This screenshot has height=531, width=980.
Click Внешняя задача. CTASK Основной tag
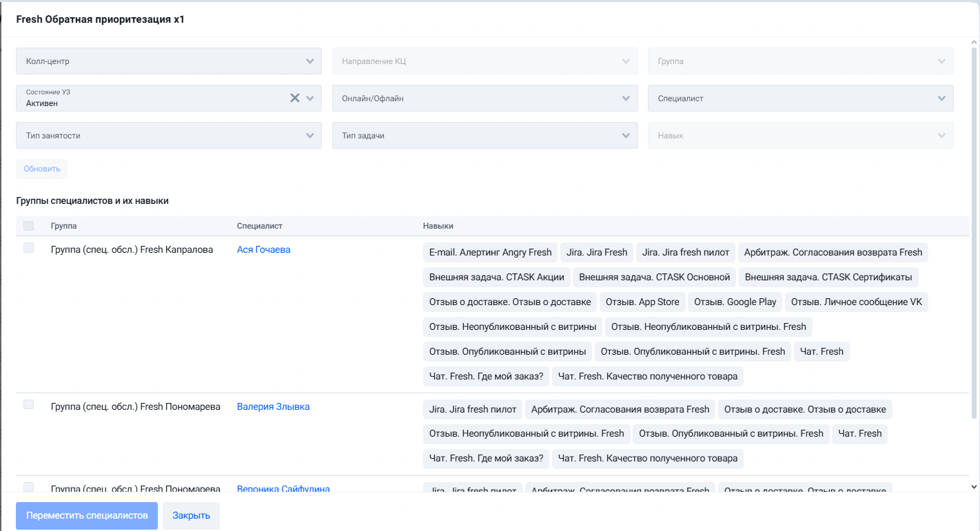coord(654,277)
